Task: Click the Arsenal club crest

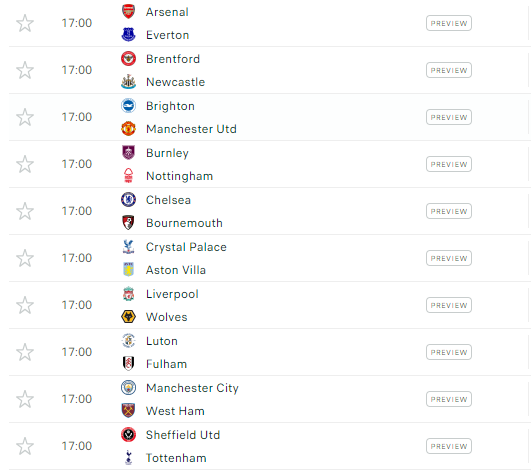Action: pyautogui.click(x=128, y=12)
